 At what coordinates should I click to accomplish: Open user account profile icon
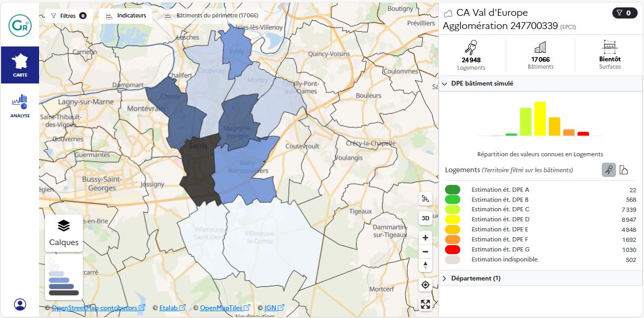(x=20, y=304)
